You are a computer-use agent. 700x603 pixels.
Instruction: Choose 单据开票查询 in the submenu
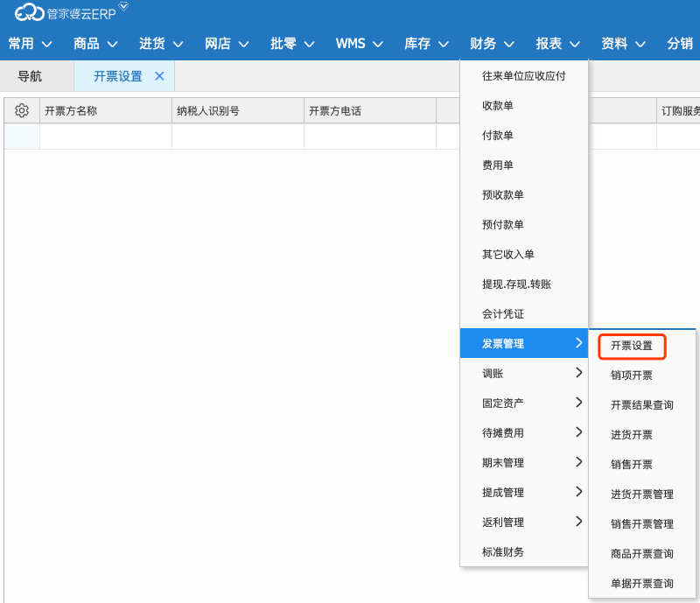pos(642,584)
